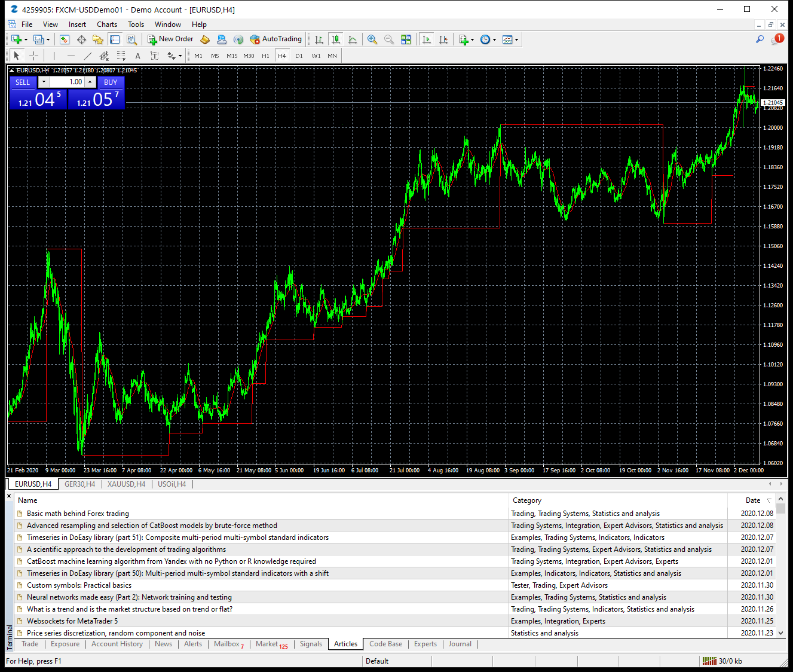
Task: Switch timeframe to H1
Action: coord(265,56)
